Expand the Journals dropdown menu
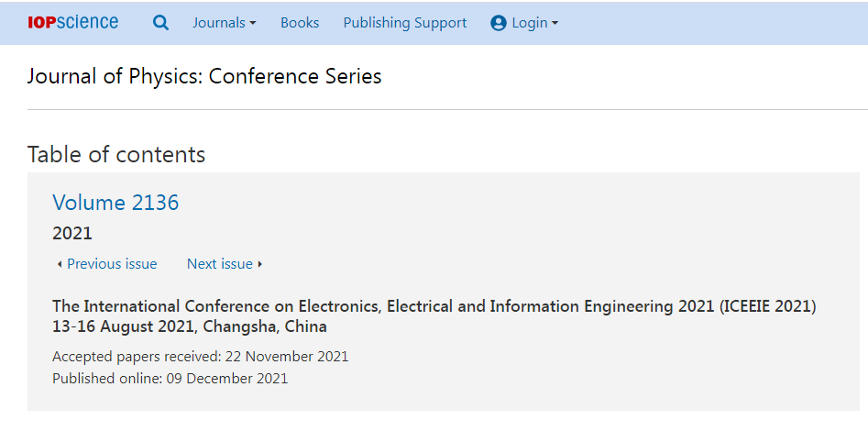 click(224, 23)
